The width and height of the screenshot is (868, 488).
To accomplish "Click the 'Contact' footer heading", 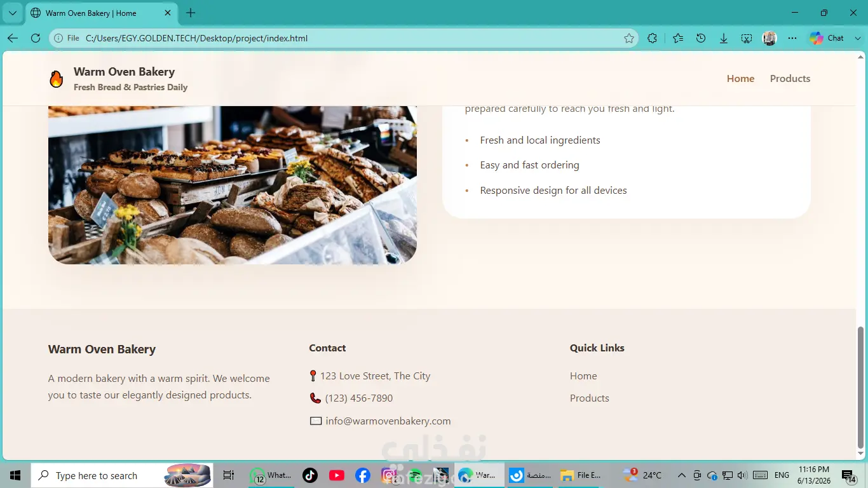I will 327,348.
